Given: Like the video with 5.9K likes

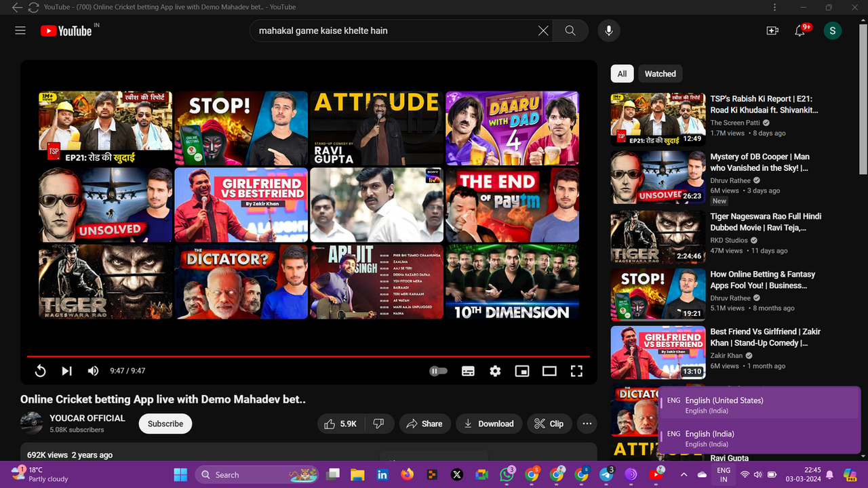Looking at the screenshot, I should (341, 424).
